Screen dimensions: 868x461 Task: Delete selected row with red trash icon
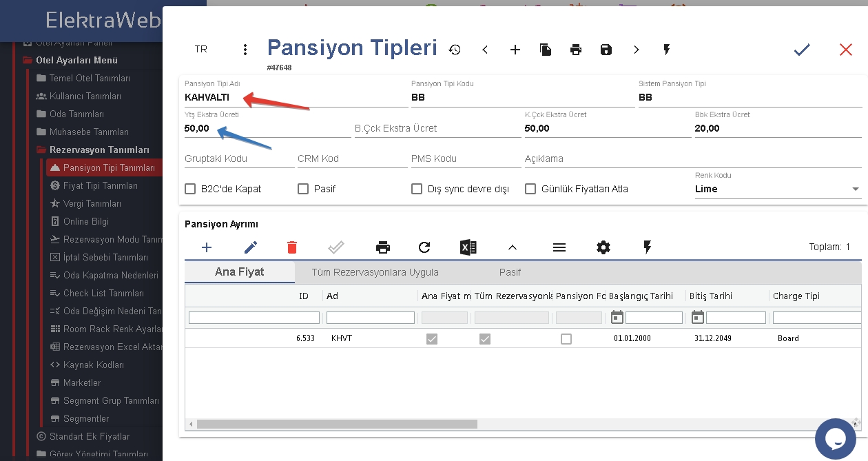(292, 247)
